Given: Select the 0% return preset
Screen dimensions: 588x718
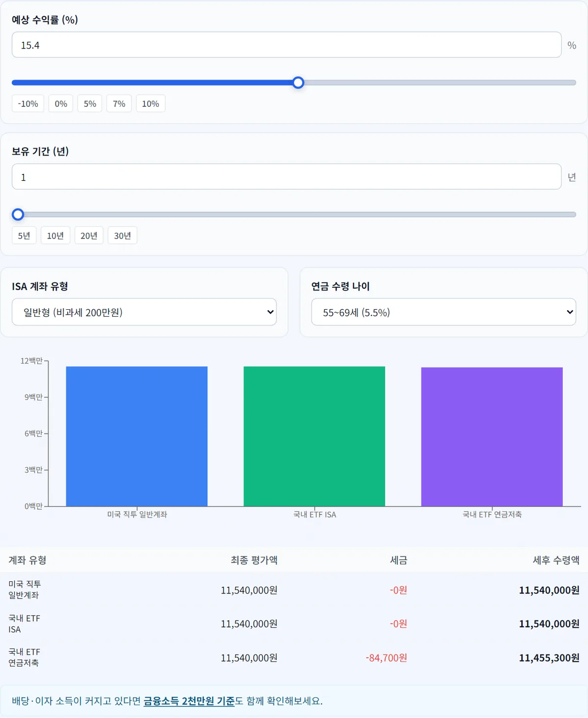Looking at the screenshot, I should (x=61, y=104).
